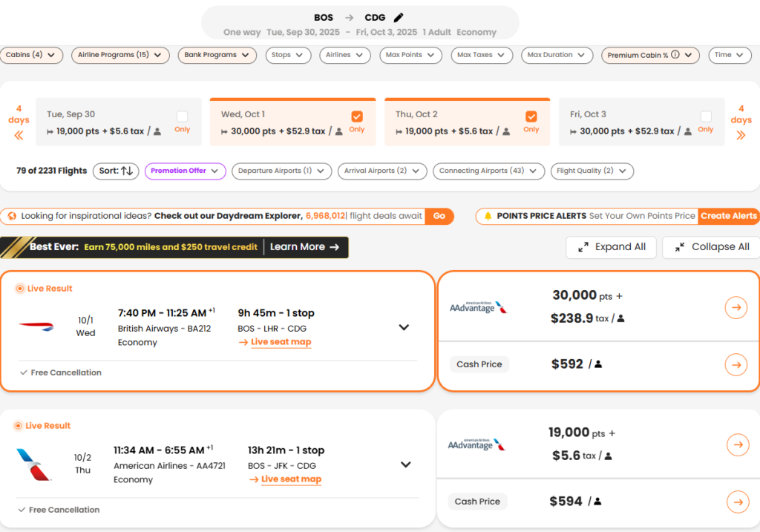Tick the Fri, Oct 3 date checkbox
This screenshot has height=532, width=760.
(x=706, y=116)
